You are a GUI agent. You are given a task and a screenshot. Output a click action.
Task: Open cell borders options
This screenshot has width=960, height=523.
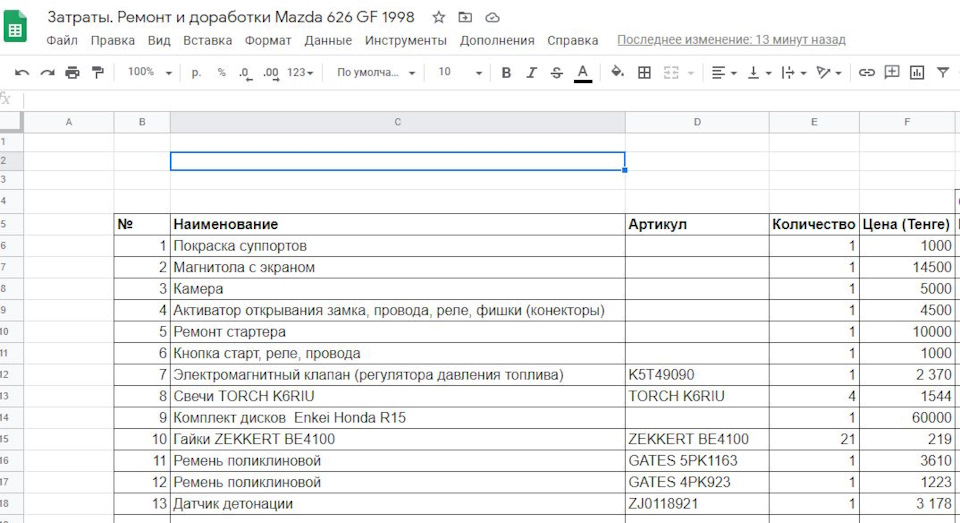pos(644,73)
